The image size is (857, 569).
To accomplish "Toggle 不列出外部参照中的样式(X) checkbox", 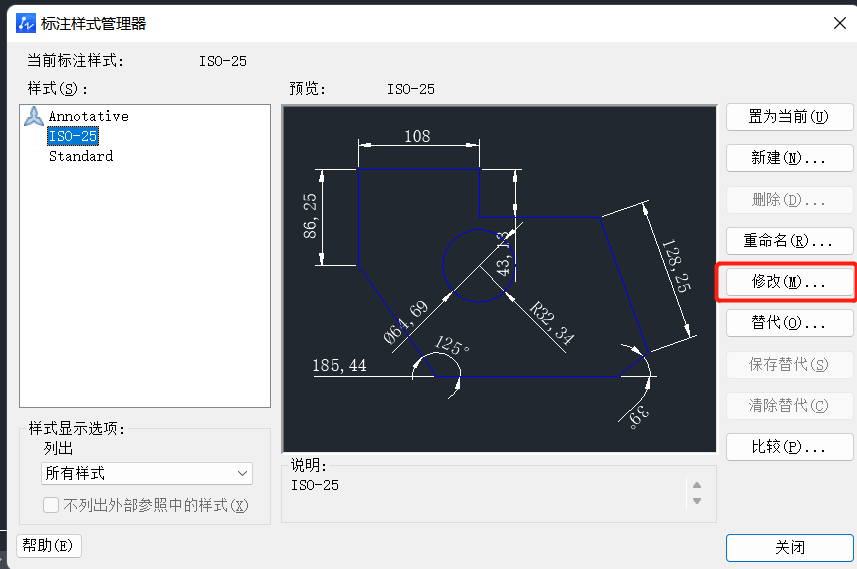I will click(x=51, y=505).
